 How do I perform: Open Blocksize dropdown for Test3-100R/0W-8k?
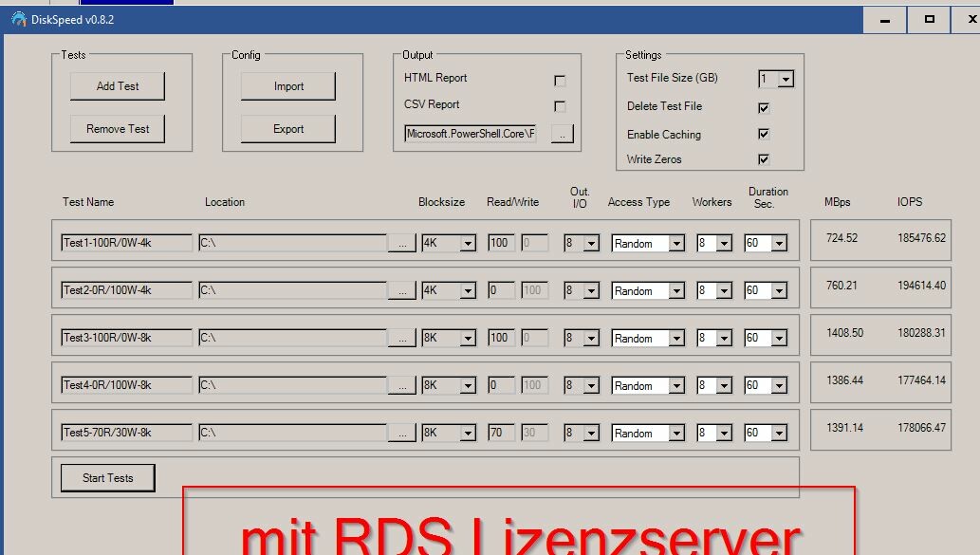click(x=468, y=338)
